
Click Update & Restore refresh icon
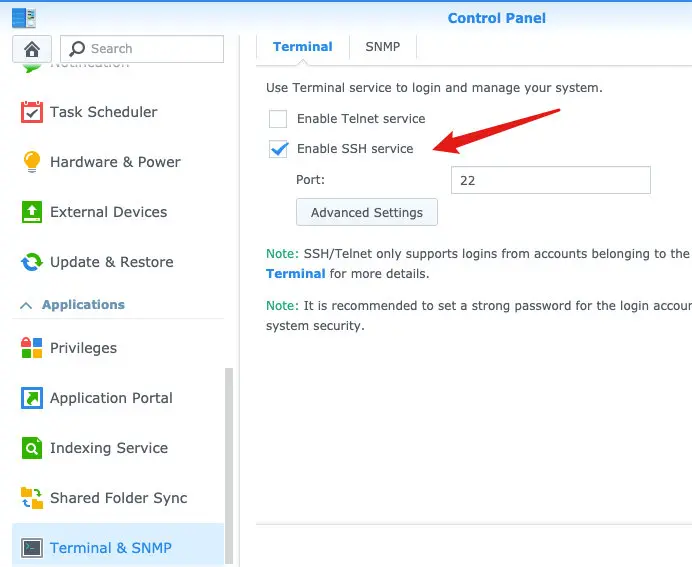pyautogui.click(x=32, y=262)
